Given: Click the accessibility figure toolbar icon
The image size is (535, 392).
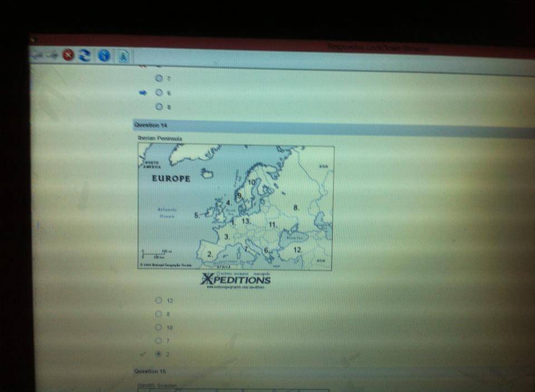Looking at the screenshot, I should pos(123,56).
